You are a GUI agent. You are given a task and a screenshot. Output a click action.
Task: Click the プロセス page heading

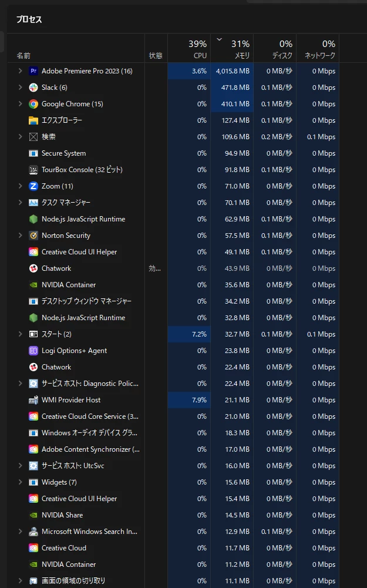[x=29, y=19]
